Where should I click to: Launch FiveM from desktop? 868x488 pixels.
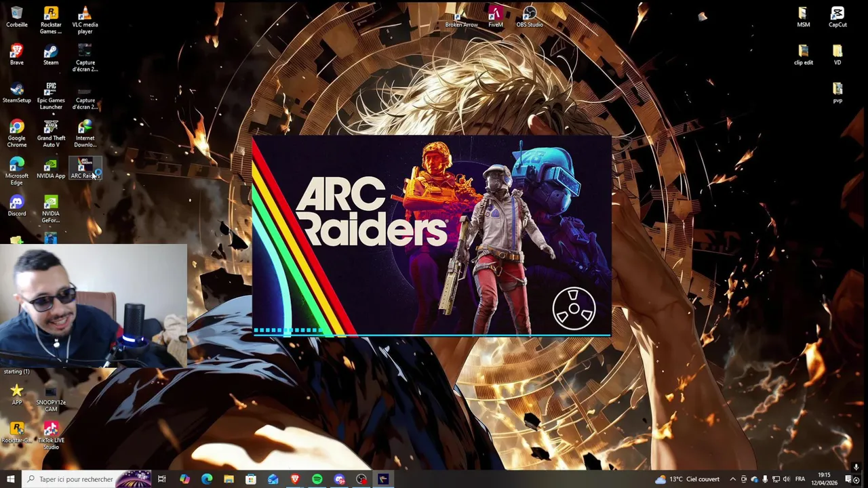pyautogui.click(x=496, y=17)
